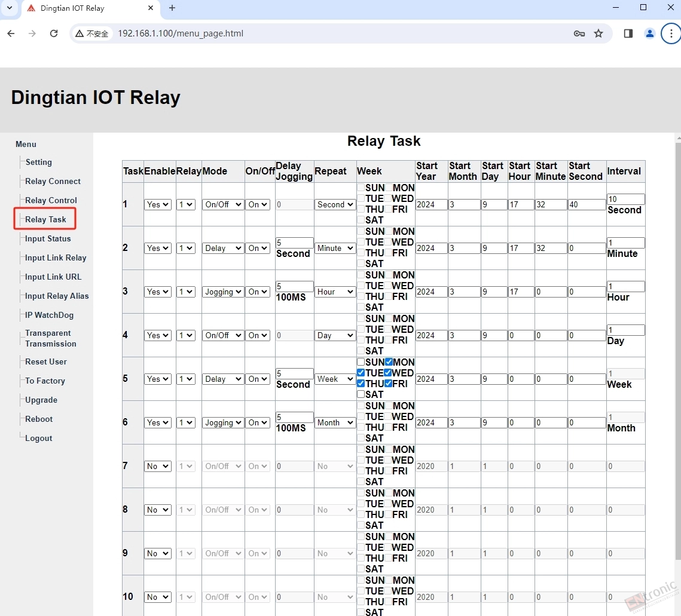681x616 pixels.
Task: Open Chrome three-dot menu
Action: pos(671,33)
